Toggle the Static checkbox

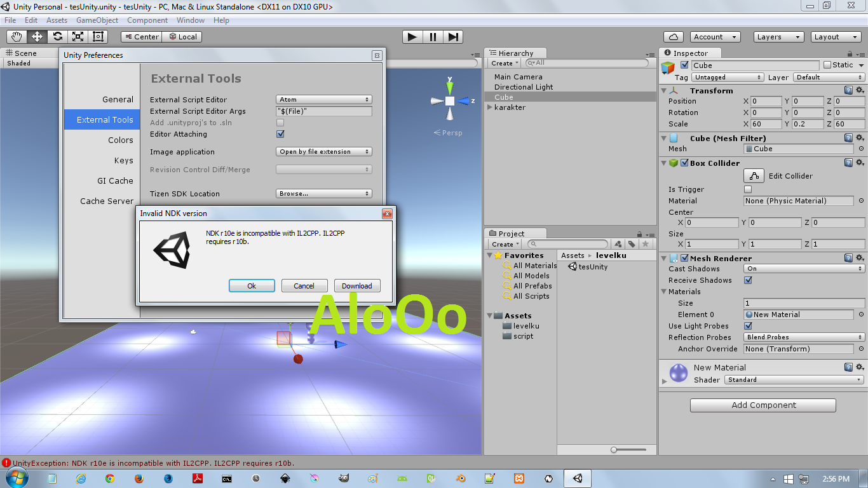pyautogui.click(x=827, y=65)
